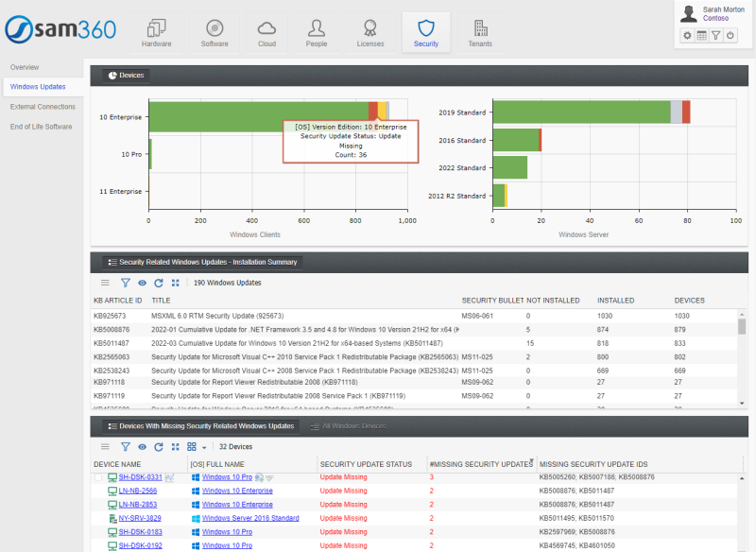Screen dimensions: 756x552
Task: Open the Licenses section
Action: click(369, 31)
